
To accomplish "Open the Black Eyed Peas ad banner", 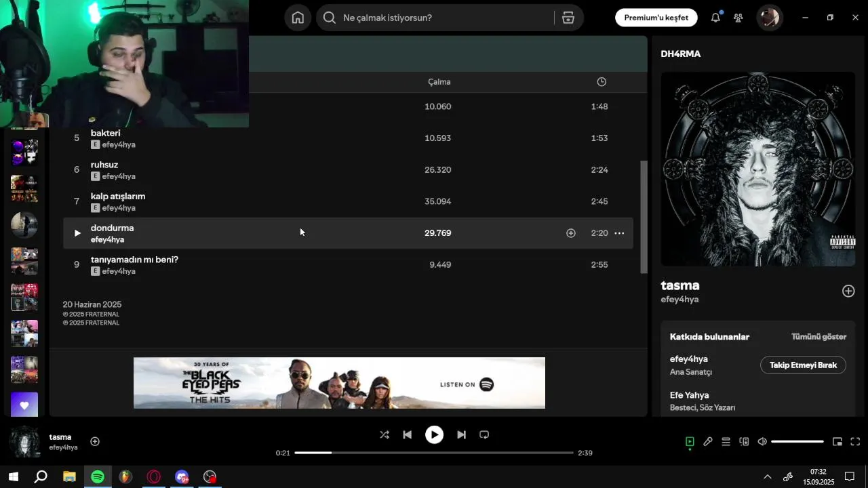I will point(339,383).
